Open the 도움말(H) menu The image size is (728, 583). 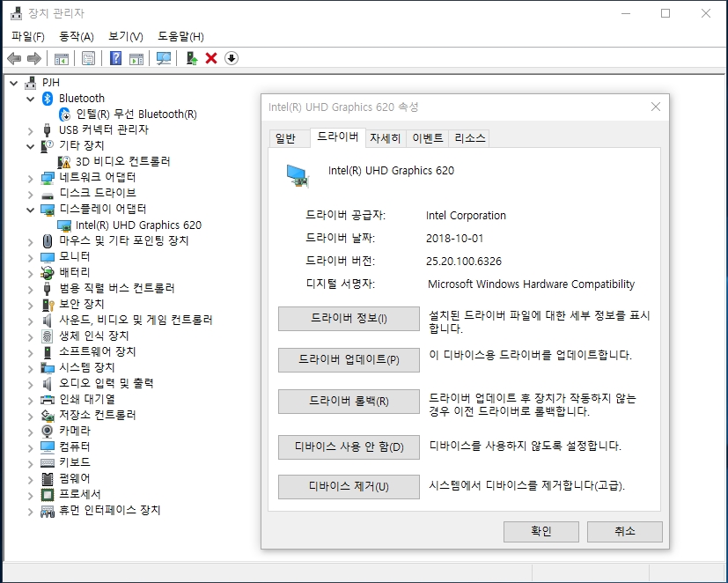point(180,36)
